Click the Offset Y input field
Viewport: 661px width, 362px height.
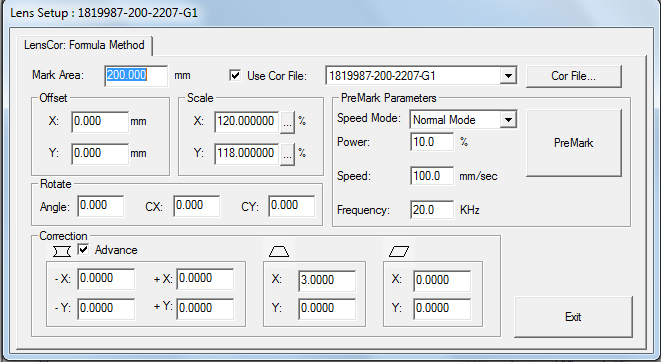pos(100,154)
